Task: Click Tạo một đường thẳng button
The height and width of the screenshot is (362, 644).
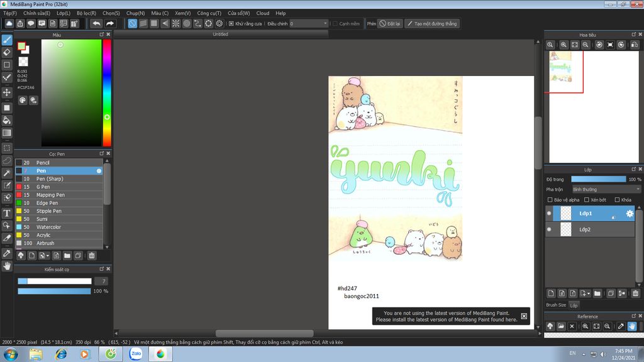Action: [432, 24]
